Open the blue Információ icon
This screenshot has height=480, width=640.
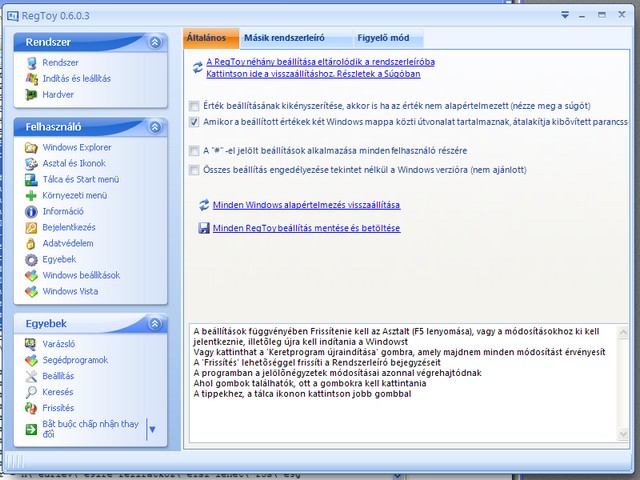tap(31, 211)
